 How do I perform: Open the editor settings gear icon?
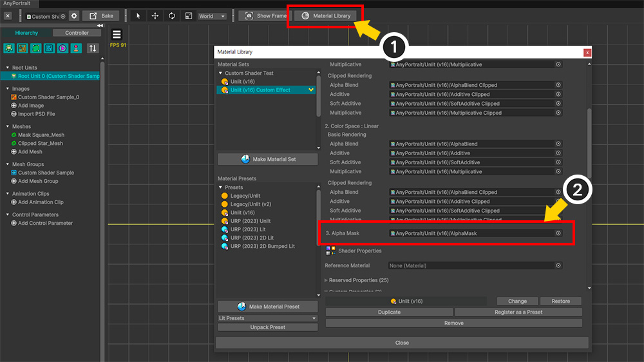(x=74, y=16)
